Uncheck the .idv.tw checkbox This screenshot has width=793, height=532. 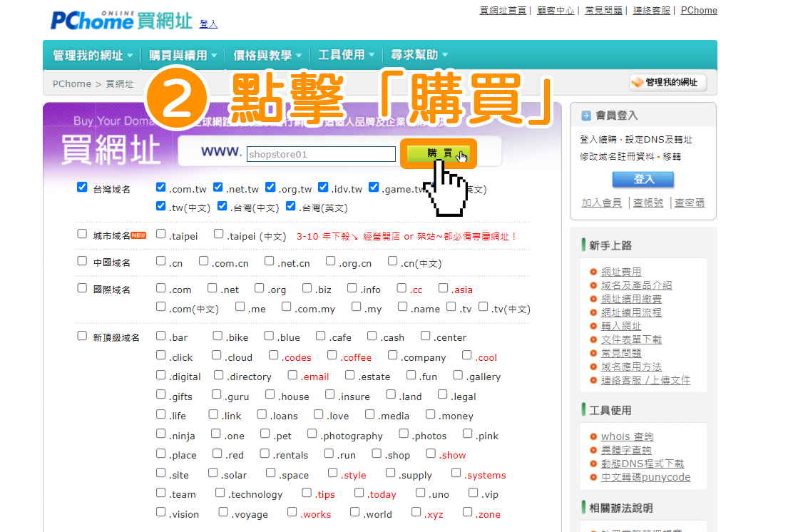(x=323, y=187)
